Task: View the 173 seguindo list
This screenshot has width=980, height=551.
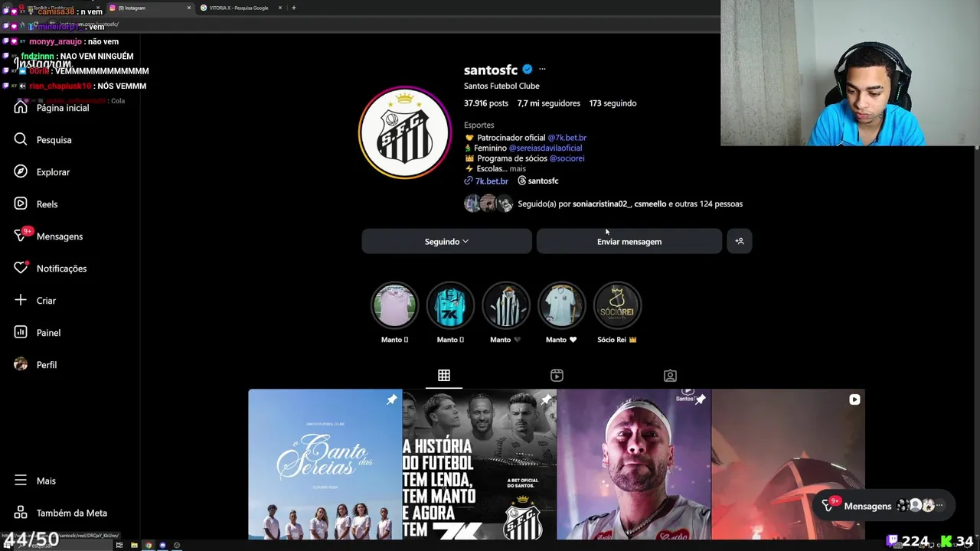Action: coord(612,103)
